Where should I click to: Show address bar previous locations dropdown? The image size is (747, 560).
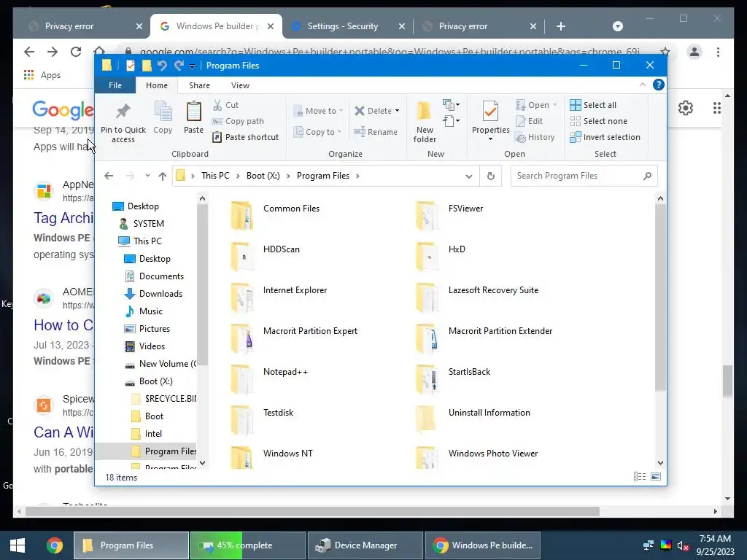pyautogui.click(x=469, y=176)
